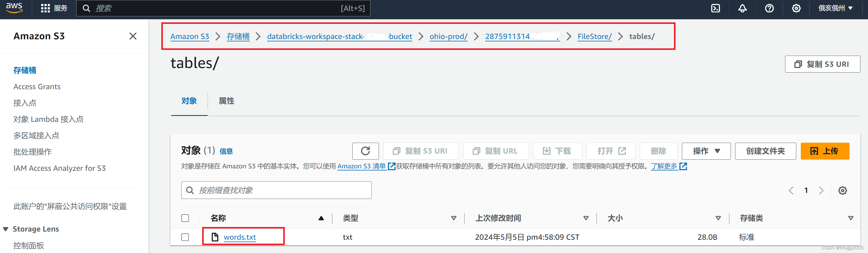Collapse the Storage Lens section

(x=6, y=229)
